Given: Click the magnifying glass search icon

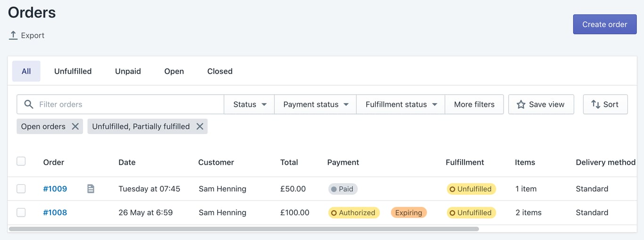Looking at the screenshot, I should [x=29, y=104].
